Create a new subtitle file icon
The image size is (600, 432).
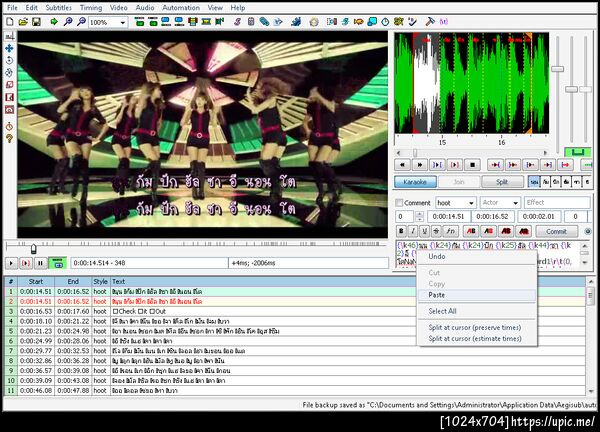10,22
